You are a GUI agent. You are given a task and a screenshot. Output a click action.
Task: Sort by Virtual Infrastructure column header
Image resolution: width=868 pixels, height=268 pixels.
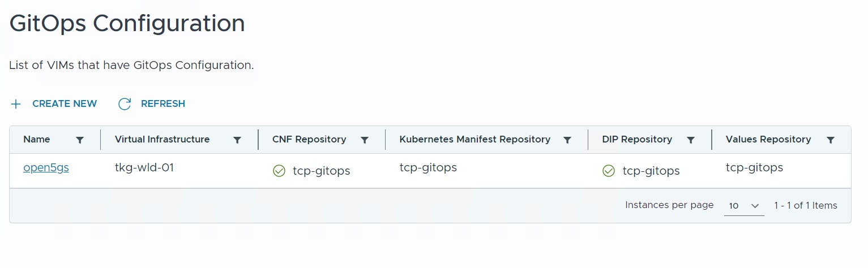click(x=162, y=139)
